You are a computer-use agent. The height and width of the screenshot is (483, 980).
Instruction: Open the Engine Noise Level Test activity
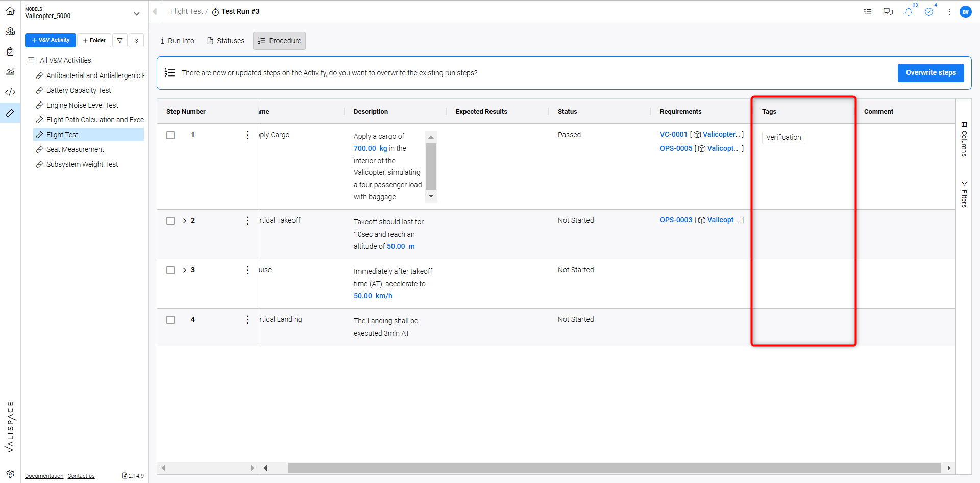click(x=82, y=105)
